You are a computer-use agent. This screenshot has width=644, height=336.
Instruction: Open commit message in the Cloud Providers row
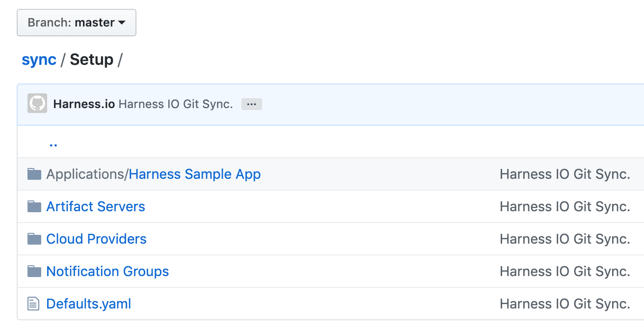tap(565, 239)
